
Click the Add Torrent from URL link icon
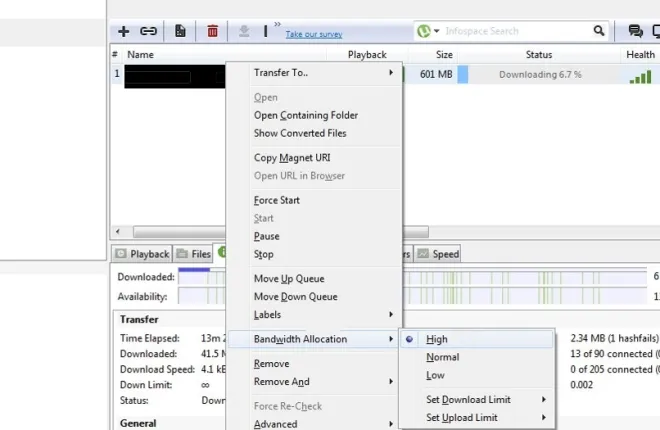[148, 32]
